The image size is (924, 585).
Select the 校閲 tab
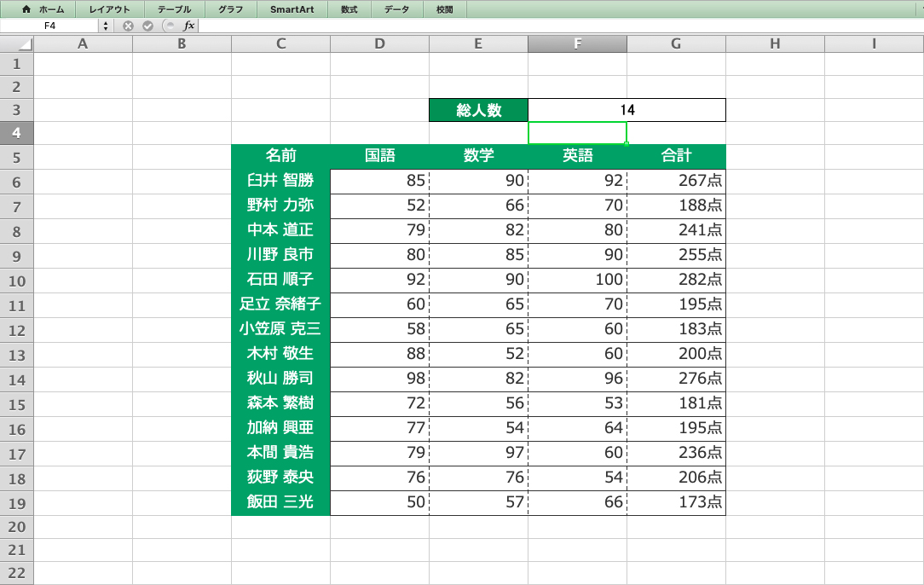(444, 9)
